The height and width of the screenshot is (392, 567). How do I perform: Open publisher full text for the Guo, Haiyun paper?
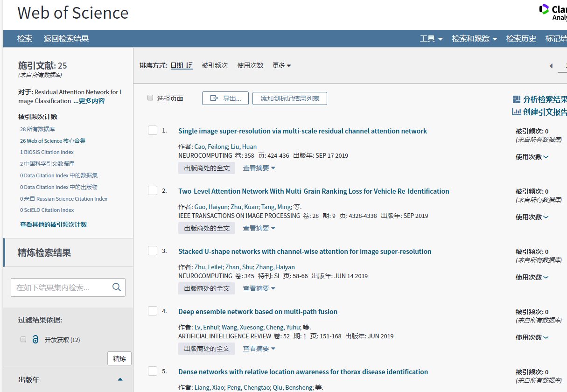(207, 228)
